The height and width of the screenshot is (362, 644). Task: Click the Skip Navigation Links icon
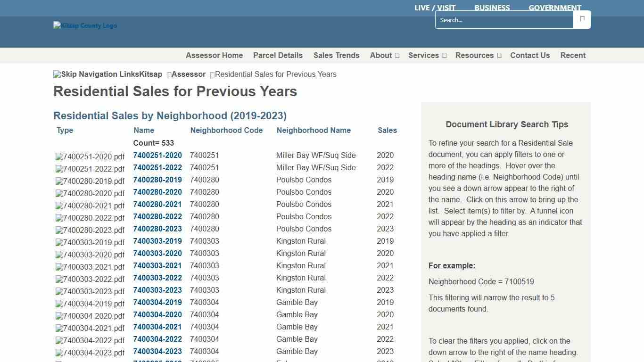pyautogui.click(x=57, y=74)
